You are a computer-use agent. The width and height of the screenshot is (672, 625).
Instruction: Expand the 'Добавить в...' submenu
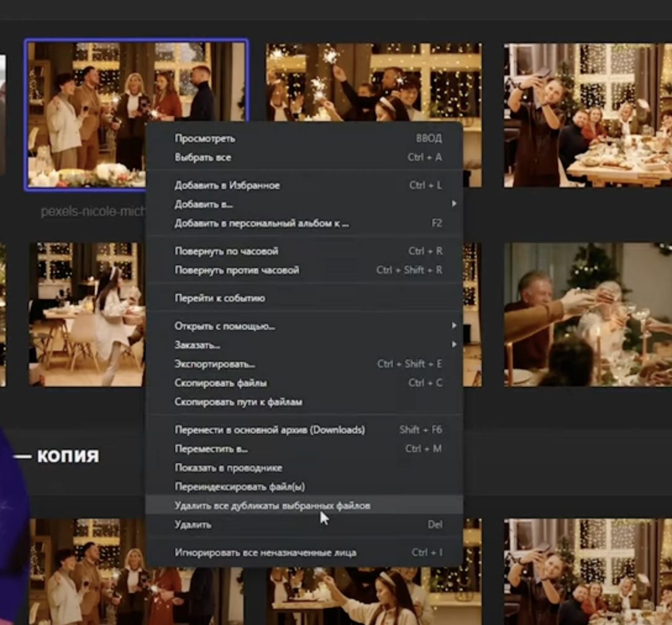[304, 204]
